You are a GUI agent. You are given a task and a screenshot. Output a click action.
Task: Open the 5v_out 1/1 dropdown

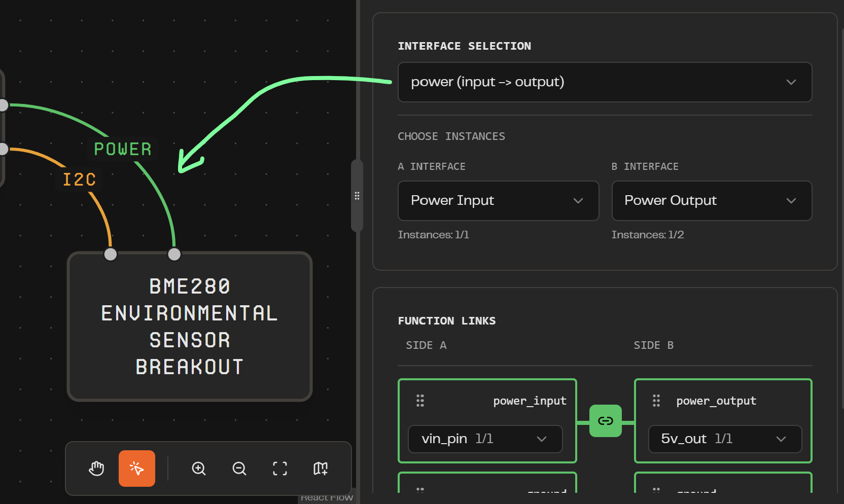click(725, 439)
